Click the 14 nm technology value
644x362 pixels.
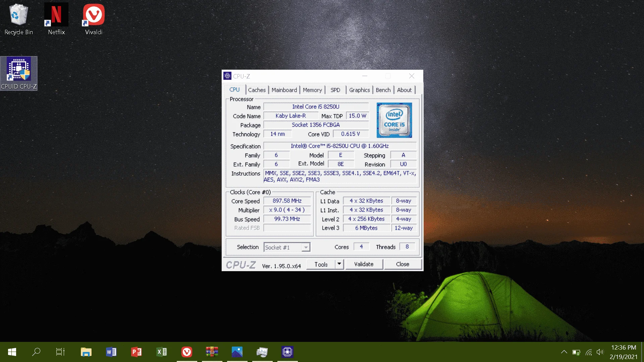(277, 134)
